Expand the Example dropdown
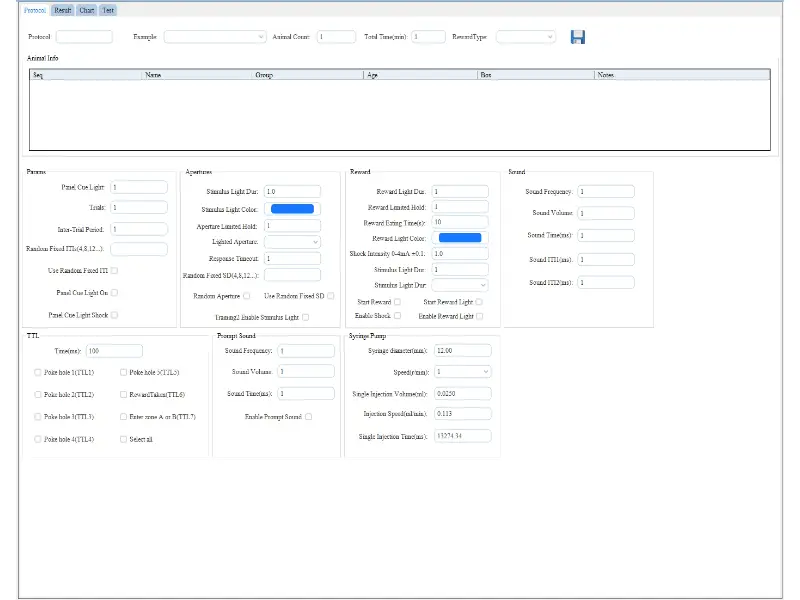Viewport: 800px width, 600px height. point(215,37)
